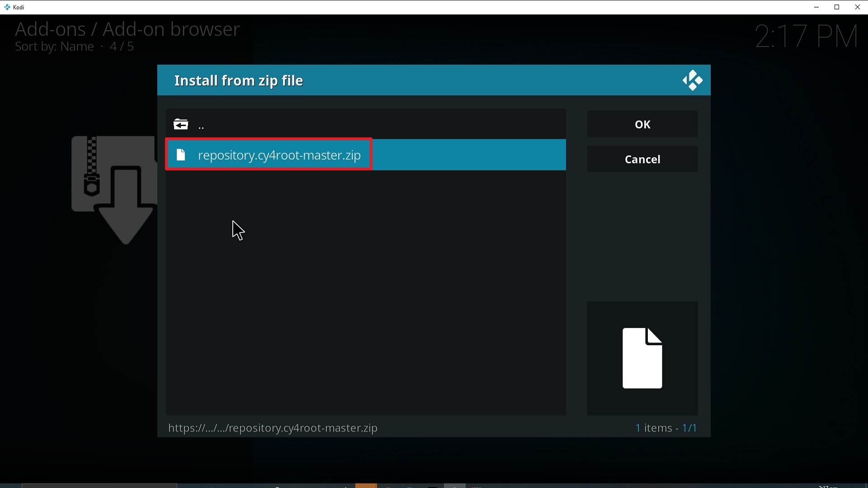Screen dimensions: 868x488
Task: Select repository.cy4root-master.zip file
Action: tap(366, 155)
